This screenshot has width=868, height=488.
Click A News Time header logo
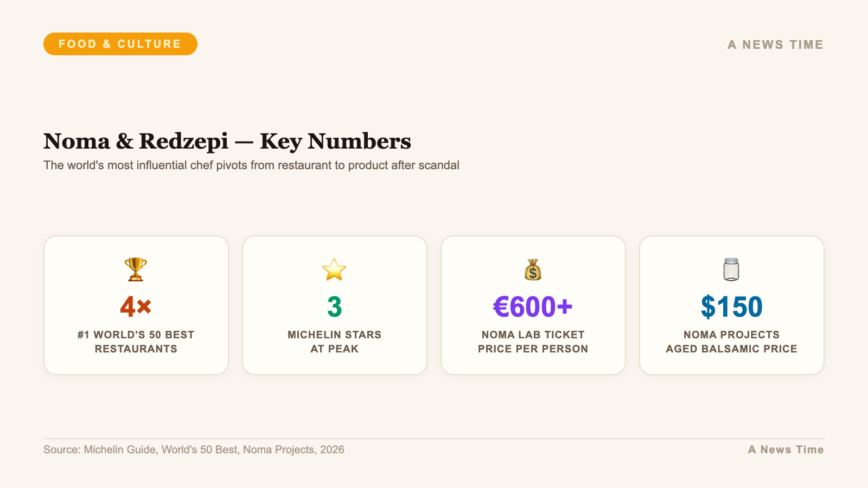point(775,44)
